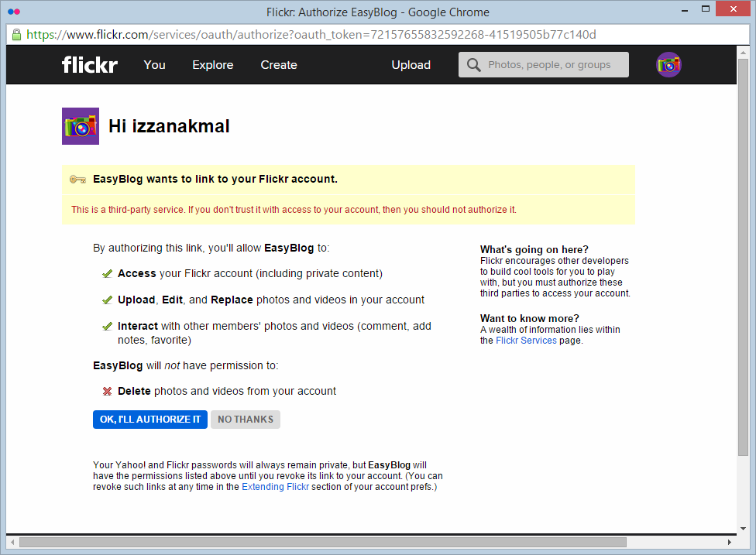Screen dimensions: 756x555
Task: Click the green checkmark beside Upload, Edit
Action: coord(107,300)
